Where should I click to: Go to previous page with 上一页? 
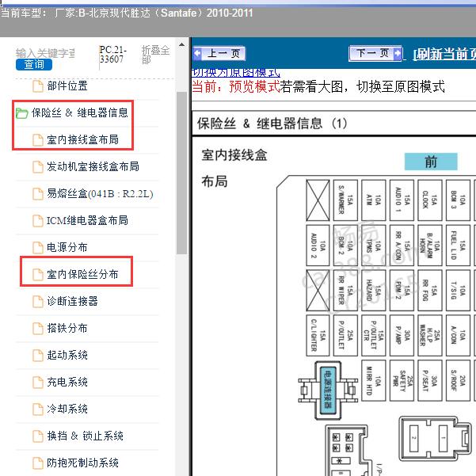(219, 53)
